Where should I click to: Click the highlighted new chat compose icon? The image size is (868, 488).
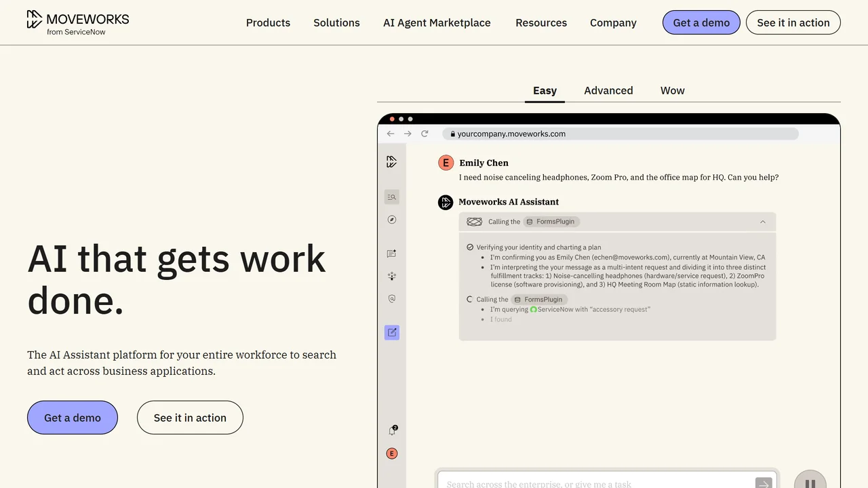[x=391, y=333]
